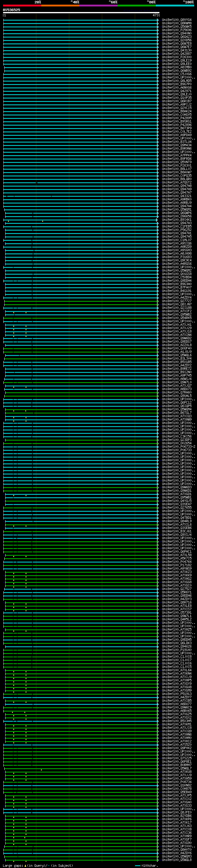Click the query end position 473
The image size is (197, 868).
[x=155, y=15]
